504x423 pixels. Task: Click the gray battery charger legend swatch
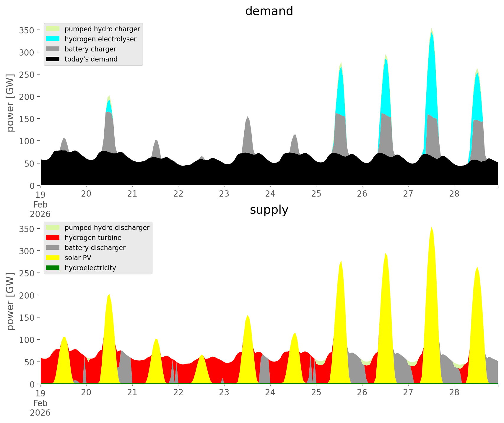[53, 49]
